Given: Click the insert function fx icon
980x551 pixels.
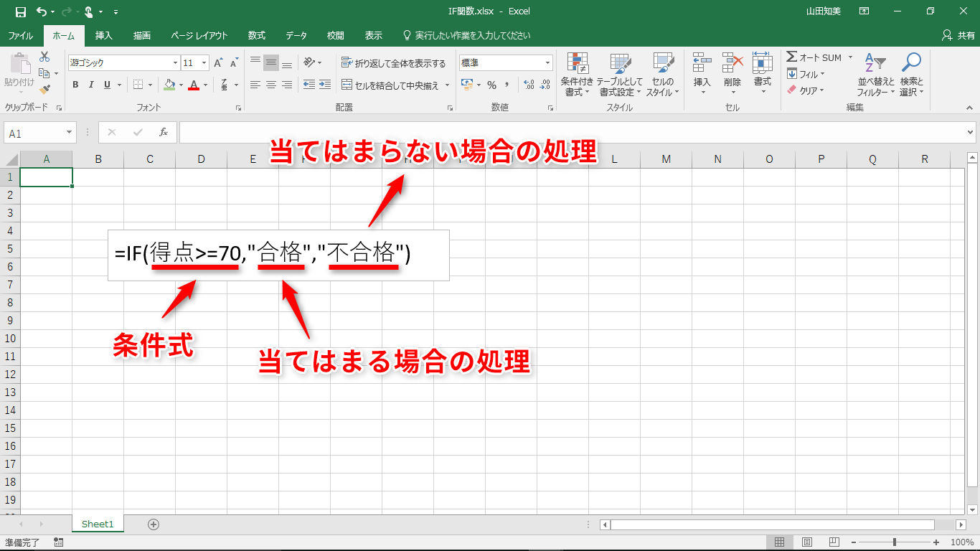Looking at the screenshot, I should pos(164,133).
